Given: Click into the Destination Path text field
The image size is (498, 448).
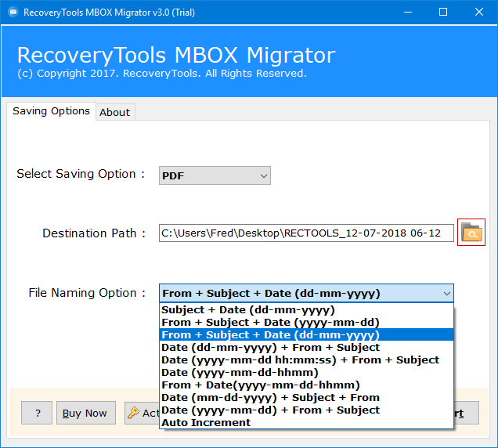Looking at the screenshot, I should (306, 233).
